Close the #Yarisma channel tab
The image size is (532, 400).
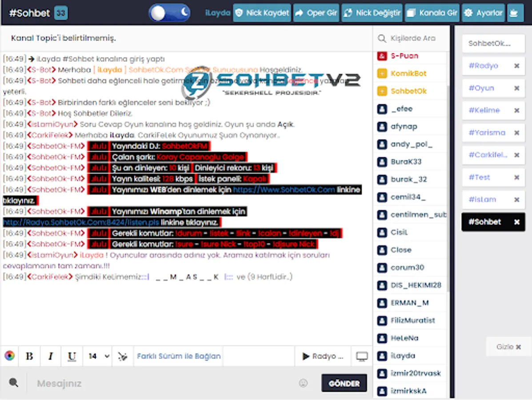[x=516, y=132]
